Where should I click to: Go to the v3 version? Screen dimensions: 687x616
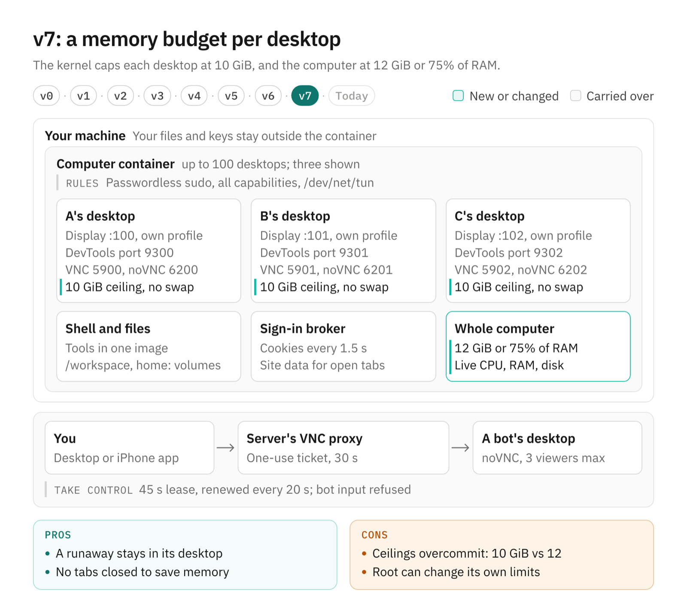pyautogui.click(x=157, y=96)
